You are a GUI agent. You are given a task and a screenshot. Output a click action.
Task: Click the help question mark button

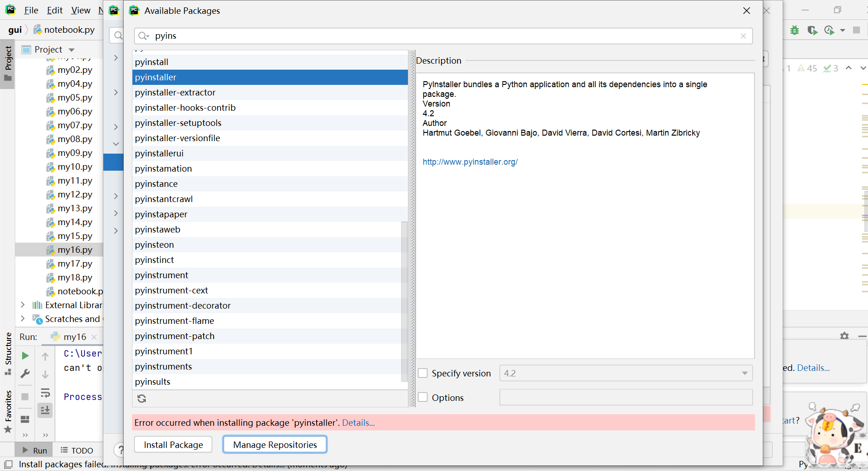coord(120,449)
